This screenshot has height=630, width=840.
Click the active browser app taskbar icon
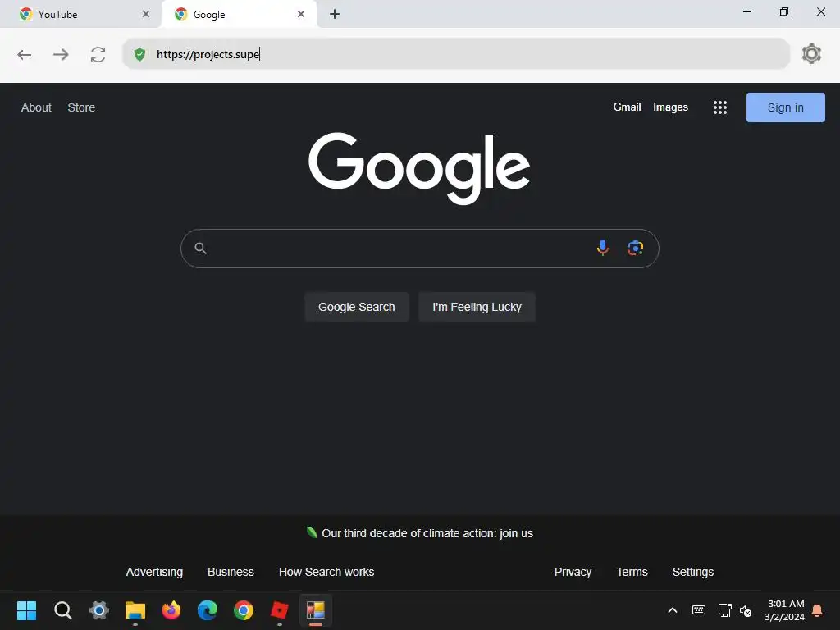[x=316, y=610]
